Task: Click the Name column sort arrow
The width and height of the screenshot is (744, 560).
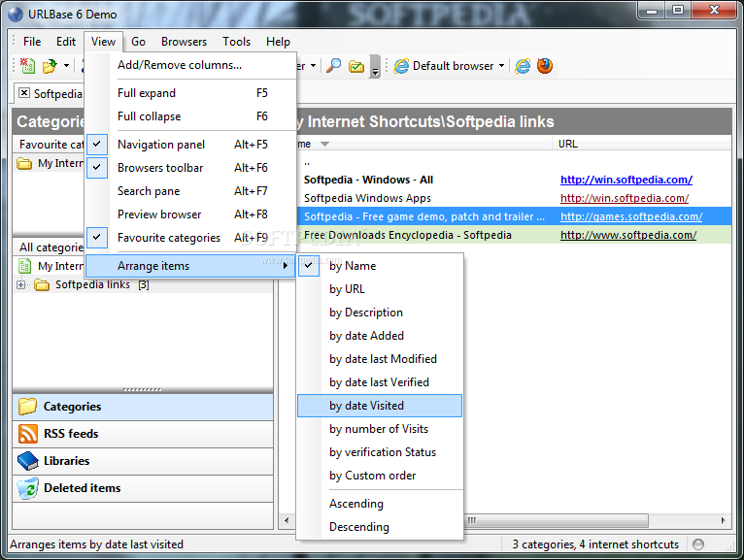Action: point(324,145)
